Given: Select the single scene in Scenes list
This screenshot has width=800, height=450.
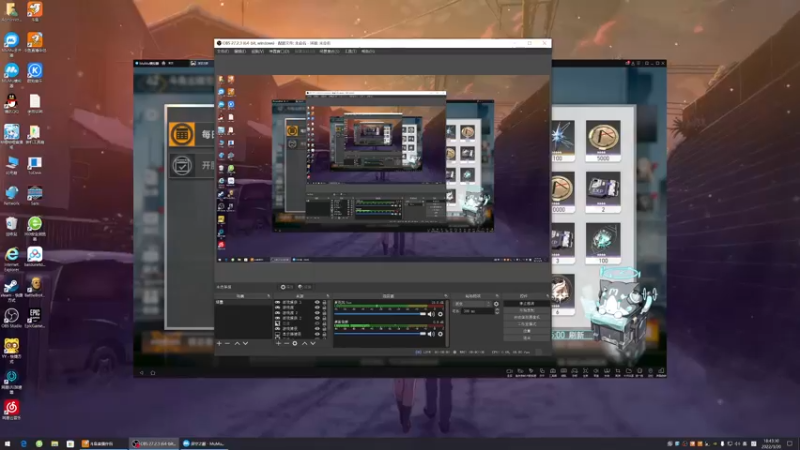Looking at the screenshot, I should coord(243,302).
